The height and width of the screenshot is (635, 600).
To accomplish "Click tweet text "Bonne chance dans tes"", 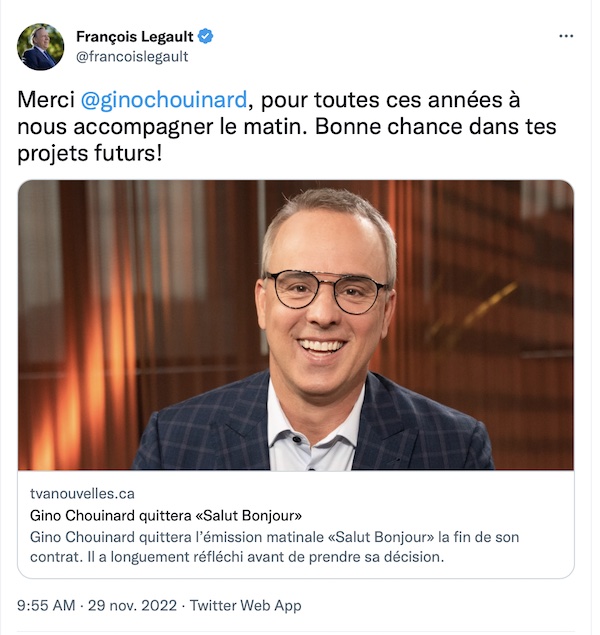I will (436, 127).
